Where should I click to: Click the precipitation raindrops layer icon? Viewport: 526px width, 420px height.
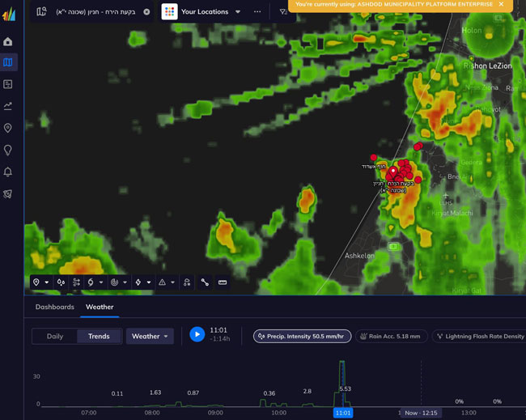click(61, 282)
